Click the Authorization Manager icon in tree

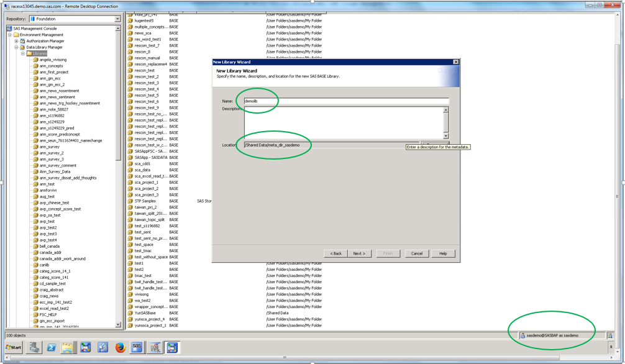coord(23,41)
